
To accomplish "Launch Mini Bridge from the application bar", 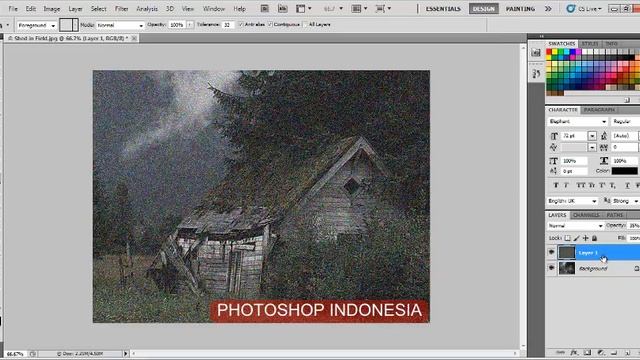I will [x=282, y=8].
